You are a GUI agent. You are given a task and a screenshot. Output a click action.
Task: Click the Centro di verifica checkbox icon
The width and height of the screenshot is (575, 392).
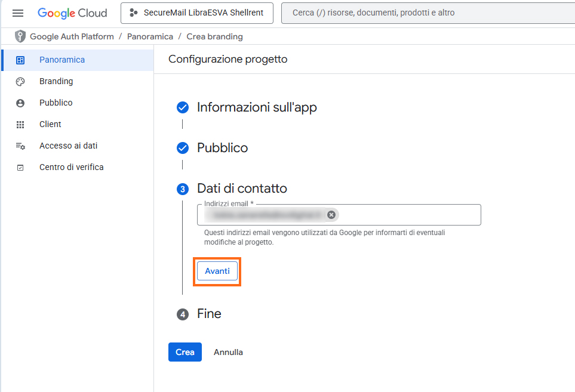pyautogui.click(x=20, y=168)
